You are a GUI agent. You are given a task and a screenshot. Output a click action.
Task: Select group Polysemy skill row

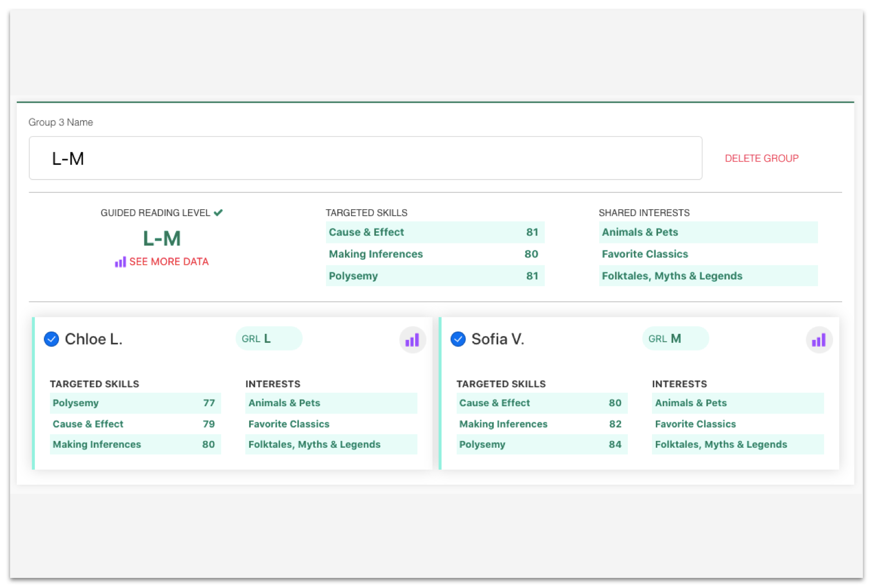[435, 276]
